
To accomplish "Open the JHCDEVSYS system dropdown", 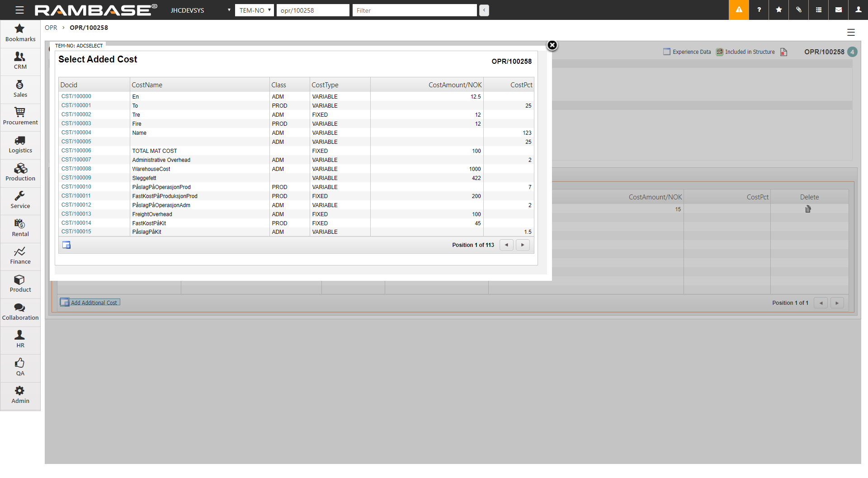I will pos(200,10).
